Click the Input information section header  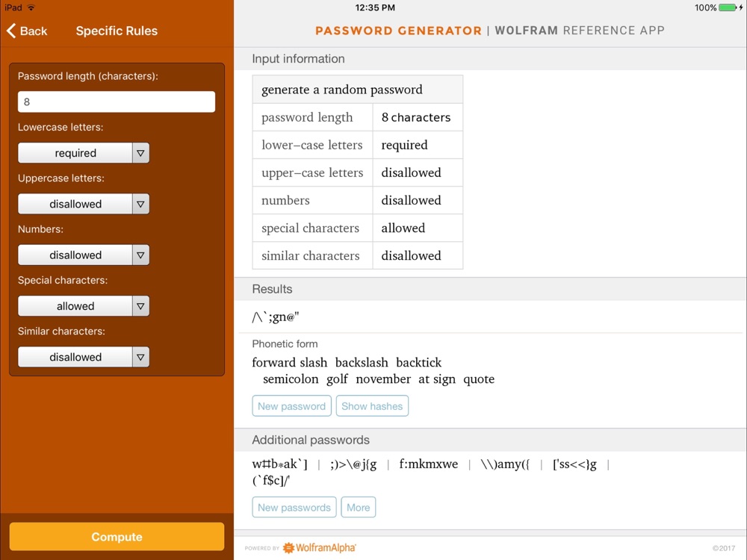point(298,58)
